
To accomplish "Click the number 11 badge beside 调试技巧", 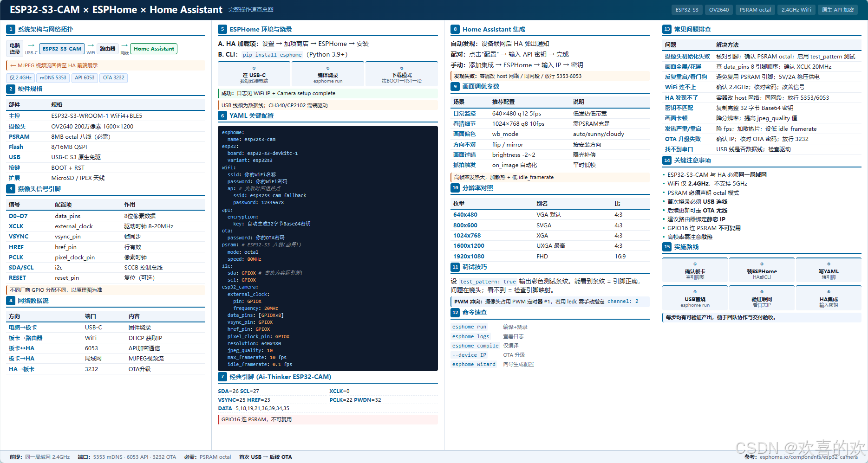I will click(x=455, y=267).
